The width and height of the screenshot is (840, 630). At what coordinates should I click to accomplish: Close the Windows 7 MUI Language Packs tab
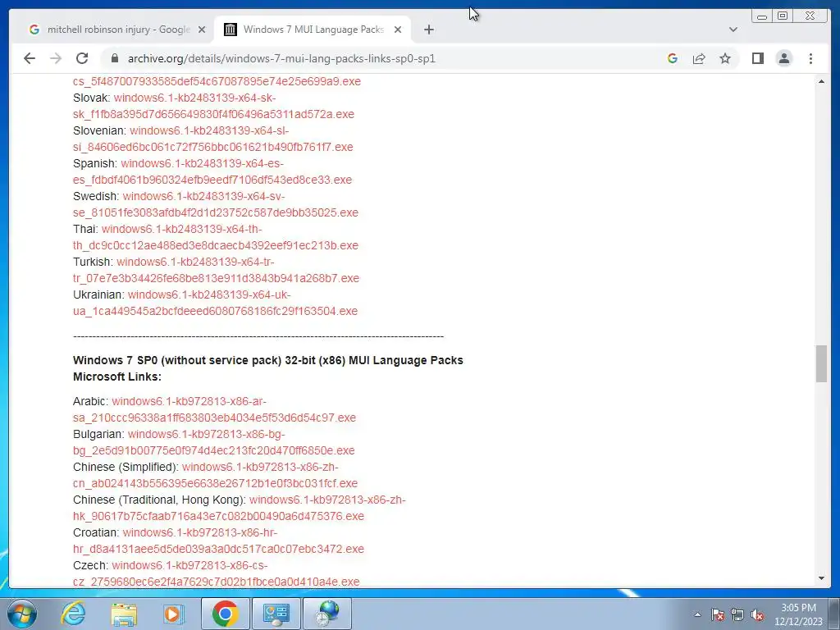pos(398,30)
